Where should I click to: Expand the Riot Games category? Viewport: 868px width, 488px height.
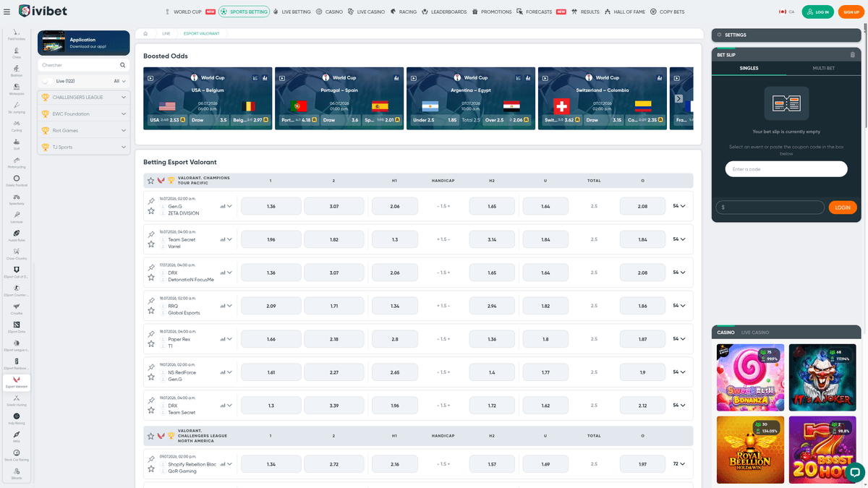(x=84, y=130)
